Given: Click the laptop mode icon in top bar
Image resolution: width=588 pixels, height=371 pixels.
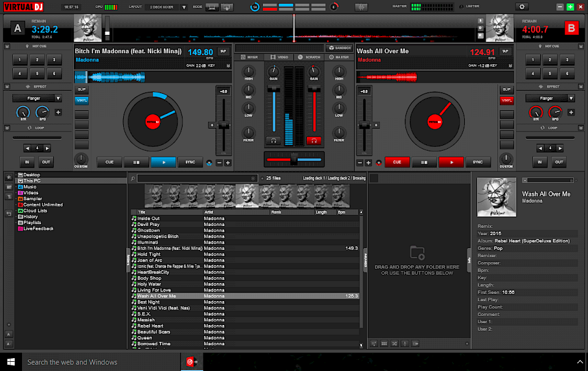Looking at the screenshot, I should [212, 7].
